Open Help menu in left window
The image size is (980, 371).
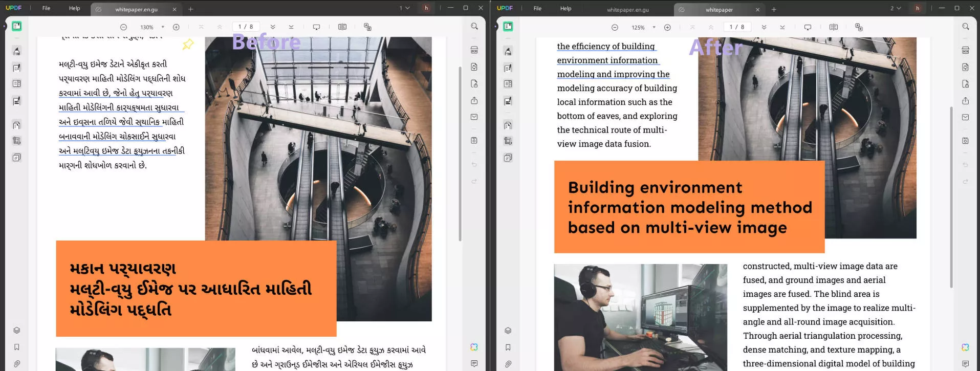[x=75, y=8]
